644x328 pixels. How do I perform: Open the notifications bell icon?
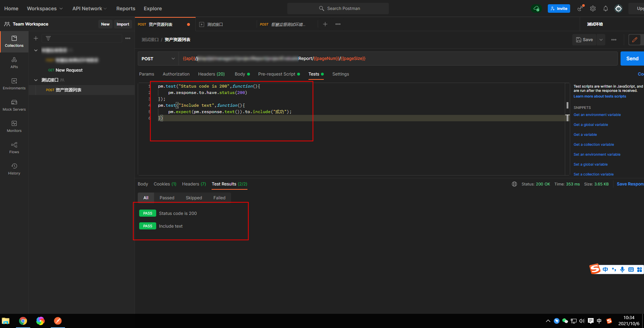pos(606,9)
